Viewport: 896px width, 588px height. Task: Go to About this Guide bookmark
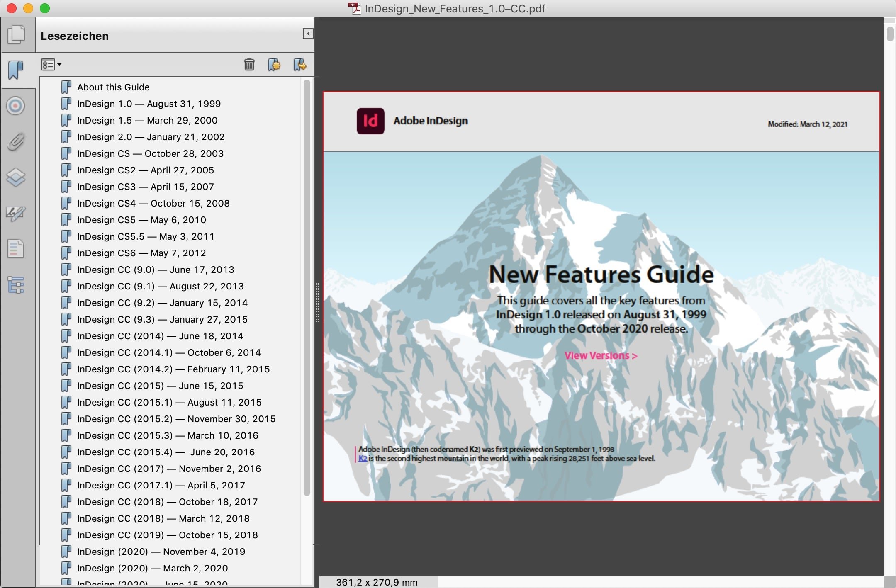[x=113, y=87]
